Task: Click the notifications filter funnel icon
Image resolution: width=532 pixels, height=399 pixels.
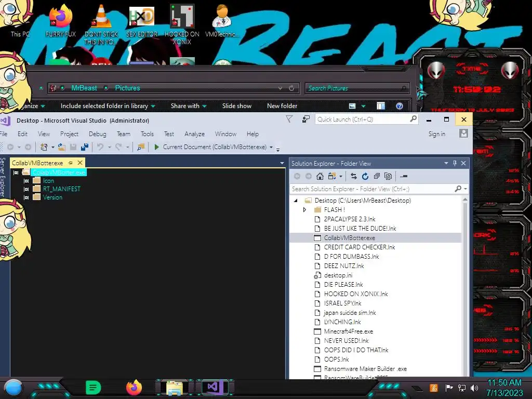Action: pos(289,119)
